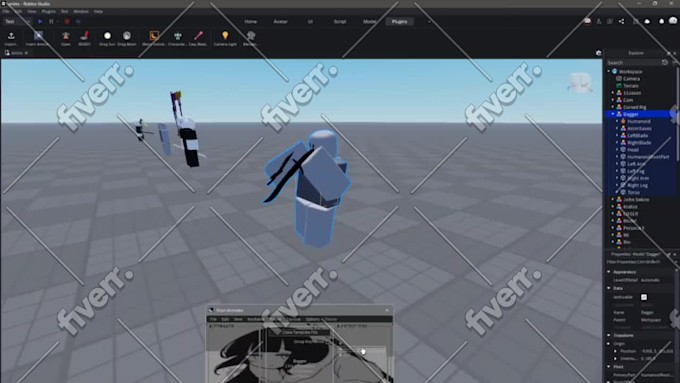Select Camera in Explorer tree
Screen dimensions: 680x383
point(631,79)
